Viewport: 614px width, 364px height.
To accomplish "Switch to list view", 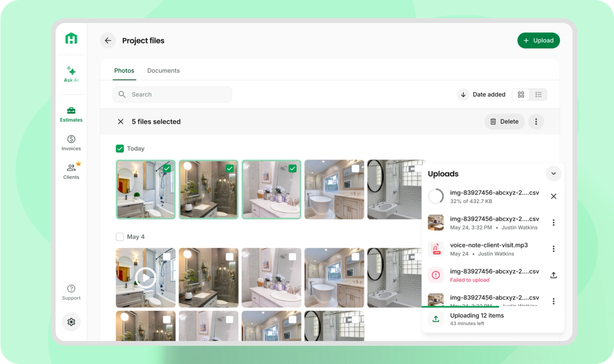I will (x=538, y=95).
